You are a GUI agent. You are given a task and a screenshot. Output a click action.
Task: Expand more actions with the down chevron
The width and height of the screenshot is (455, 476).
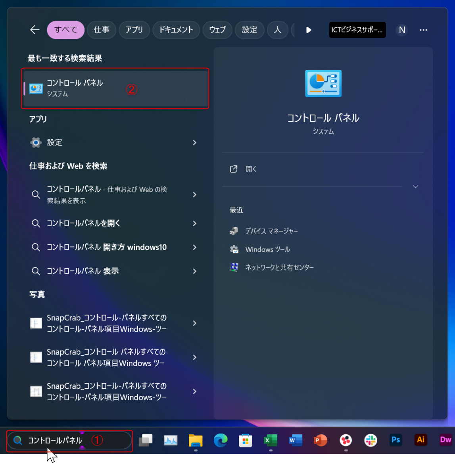[416, 186]
